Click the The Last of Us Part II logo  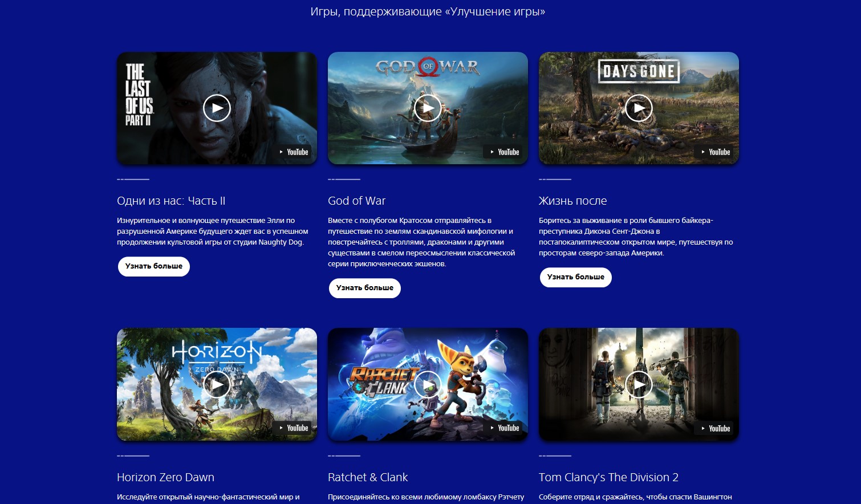click(139, 95)
